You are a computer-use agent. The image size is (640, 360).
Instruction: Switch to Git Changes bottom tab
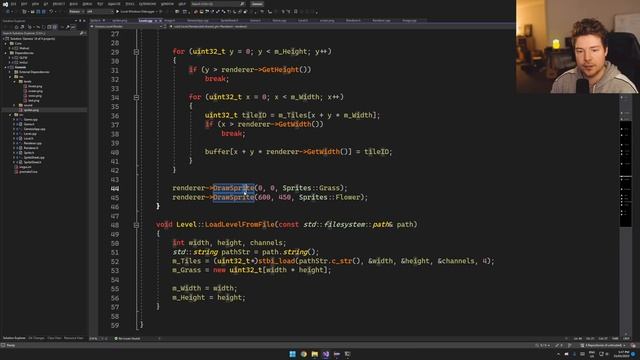(x=36, y=338)
